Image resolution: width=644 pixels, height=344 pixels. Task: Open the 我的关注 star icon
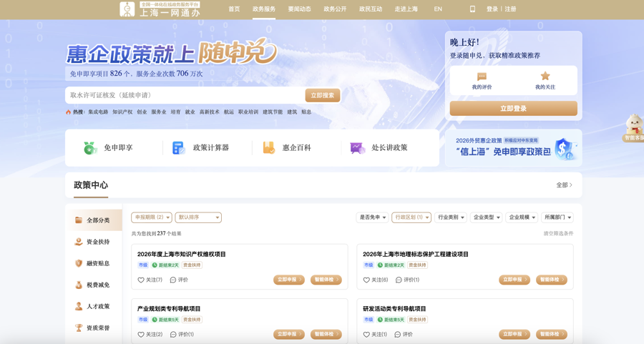tap(545, 76)
